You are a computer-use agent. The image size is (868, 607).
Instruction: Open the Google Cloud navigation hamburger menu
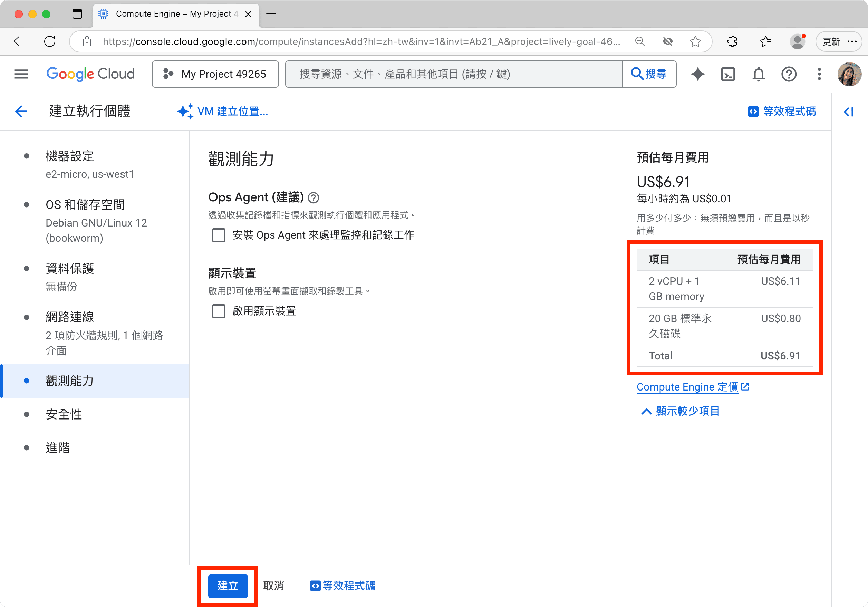pyautogui.click(x=21, y=74)
